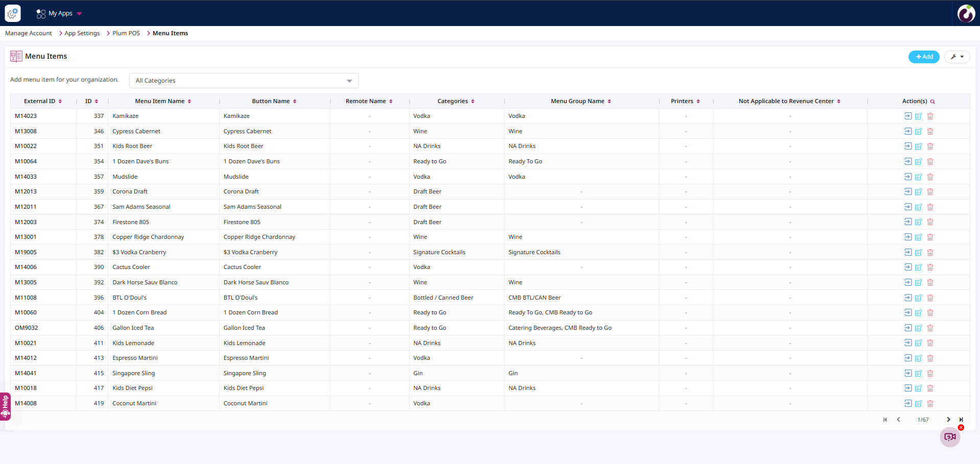Click the Add button
This screenshot has height=464, width=980.
(x=923, y=57)
